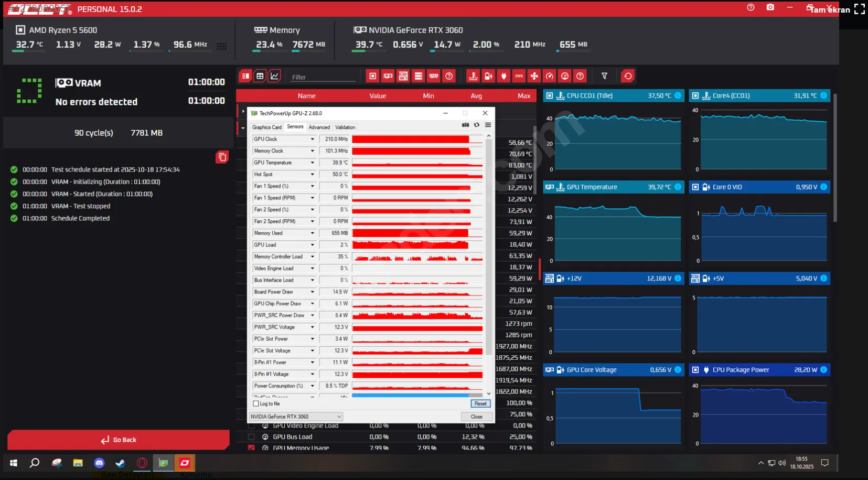
Task: Open the GPU-Z hamburger menu
Action: [x=488, y=125]
